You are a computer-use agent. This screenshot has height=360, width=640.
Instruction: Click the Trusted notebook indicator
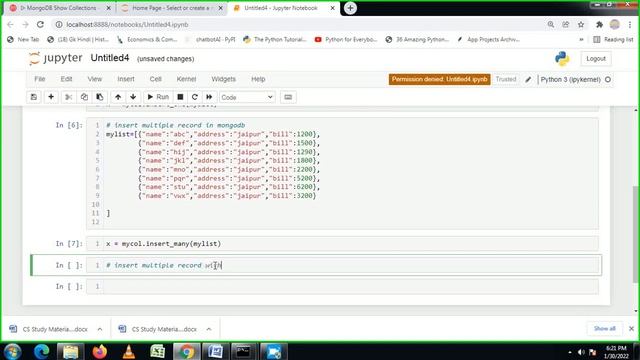click(506, 79)
